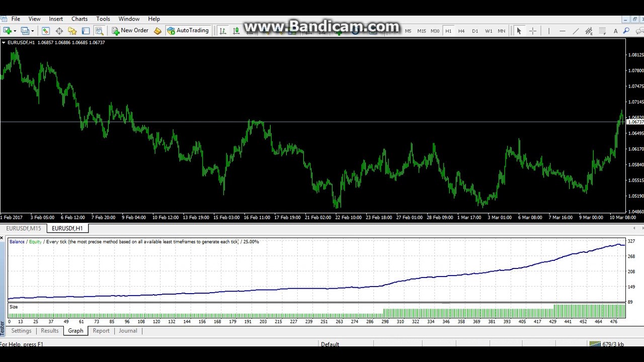Open the Profiles toolbar icon
This screenshot has width=644, height=362.
pyautogui.click(x=24, y=31)
